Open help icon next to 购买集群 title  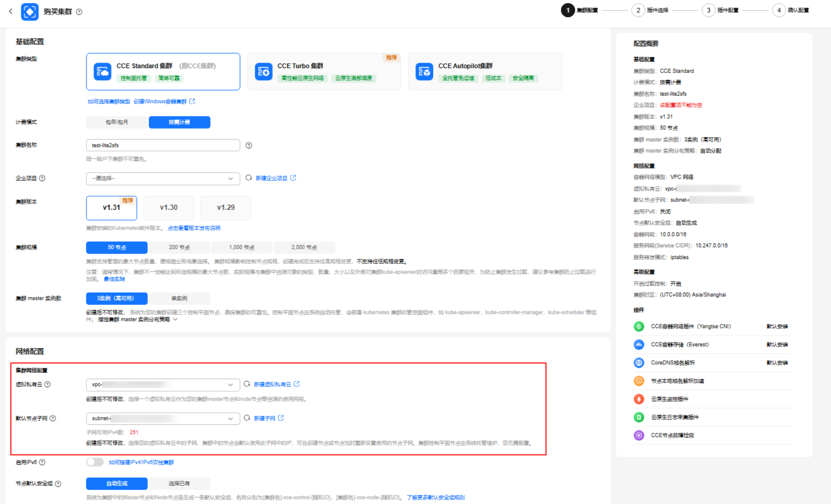click(79, 12)
